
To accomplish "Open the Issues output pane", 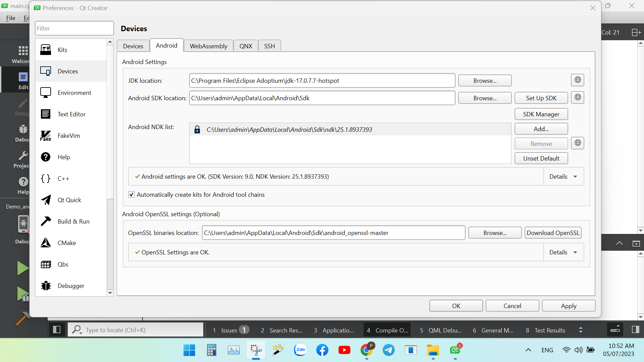I will click(231, 330).
